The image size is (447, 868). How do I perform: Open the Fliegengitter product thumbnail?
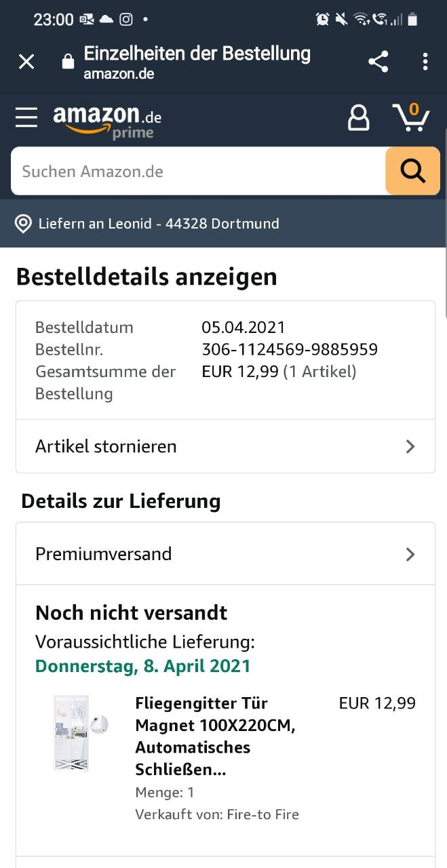[x=80, y=733]
